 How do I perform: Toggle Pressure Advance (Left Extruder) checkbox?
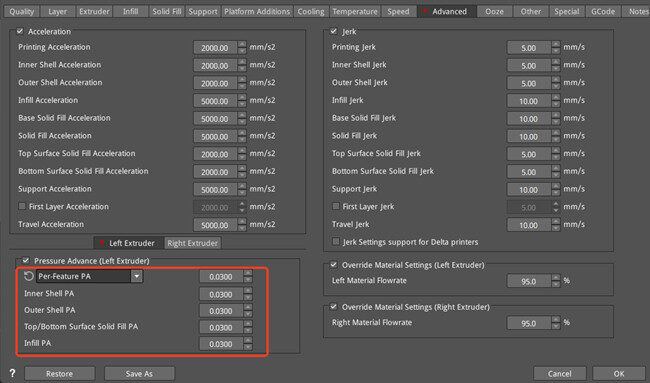(x=26, y=261)
